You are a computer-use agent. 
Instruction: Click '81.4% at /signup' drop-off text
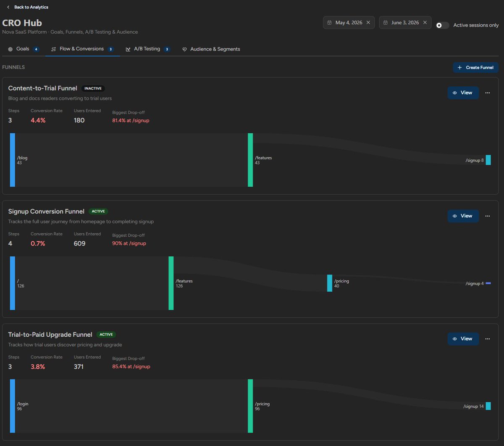131,120
